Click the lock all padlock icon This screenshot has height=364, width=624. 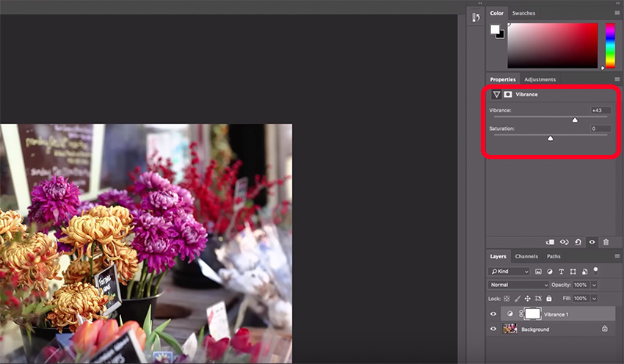pyautogui.click(x=549, y=299)
